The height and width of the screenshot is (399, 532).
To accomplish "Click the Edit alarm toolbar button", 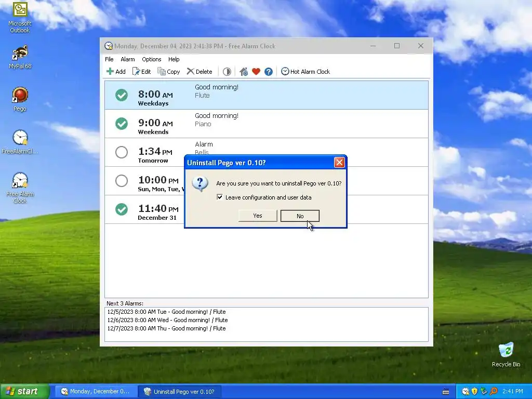I will tap(141, 72).
